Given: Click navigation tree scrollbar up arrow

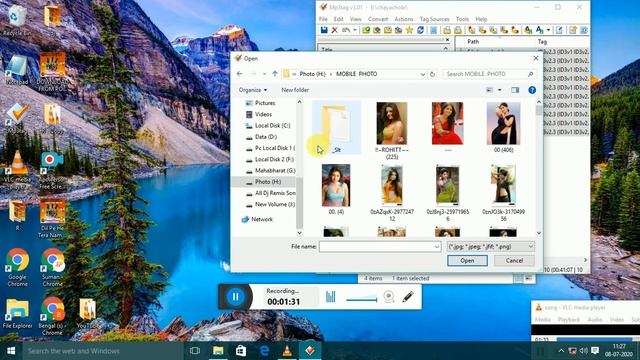Looking at the screenshot, I should (x=300, y=102).
